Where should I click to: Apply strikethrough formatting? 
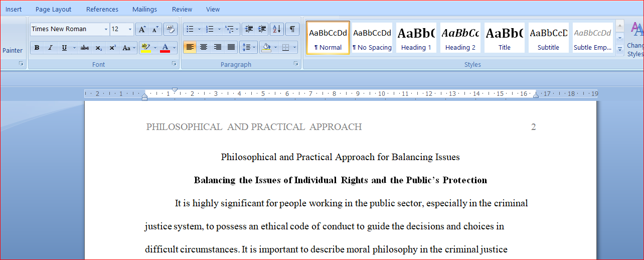tap(85, 48)
